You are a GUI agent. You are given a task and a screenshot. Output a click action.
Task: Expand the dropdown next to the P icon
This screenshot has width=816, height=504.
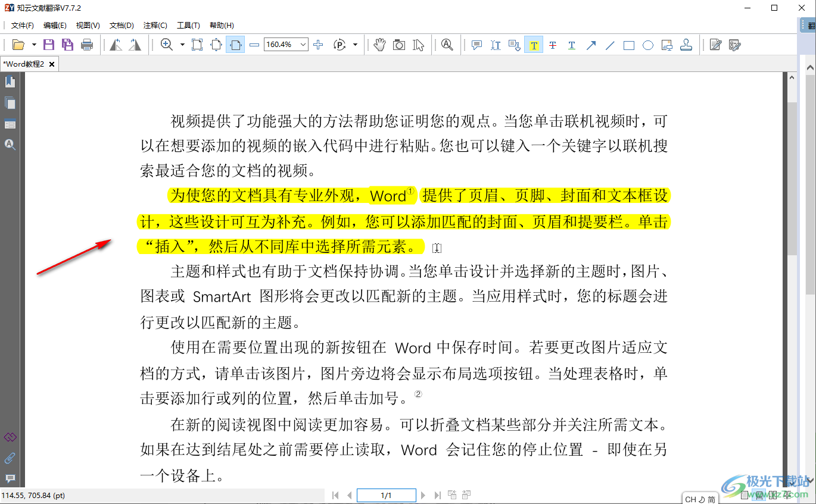[x=355, y=45]
